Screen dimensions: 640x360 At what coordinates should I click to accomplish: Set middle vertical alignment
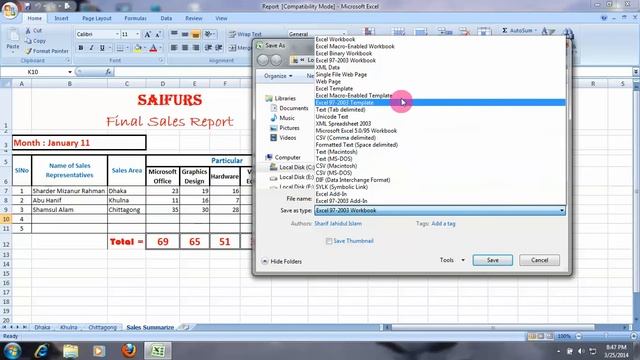click(185, 34)
